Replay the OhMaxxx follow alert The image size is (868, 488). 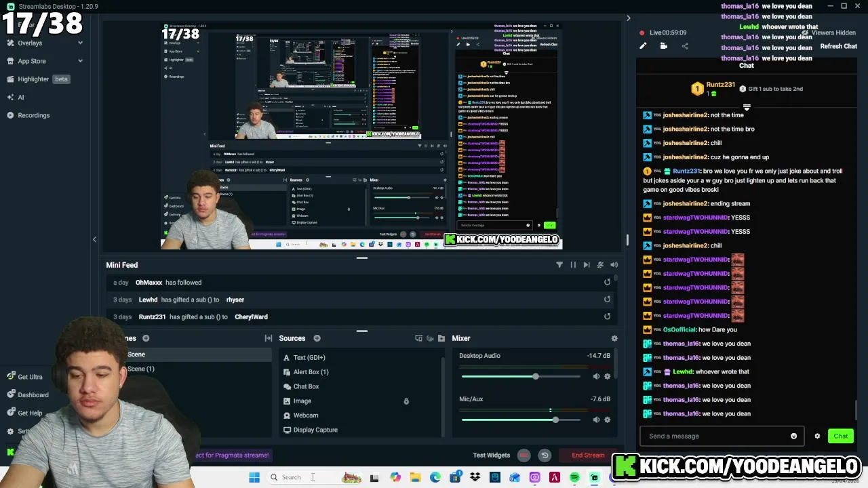tap(607, 283)
